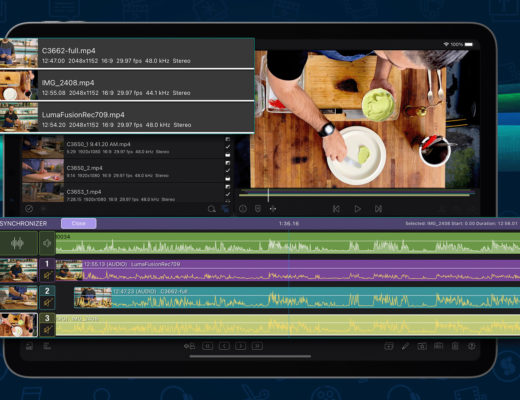Click the library select-all checkmark icon
This screenshot has height=400, width=520.
pyautogui.click(x=29, y=209)
